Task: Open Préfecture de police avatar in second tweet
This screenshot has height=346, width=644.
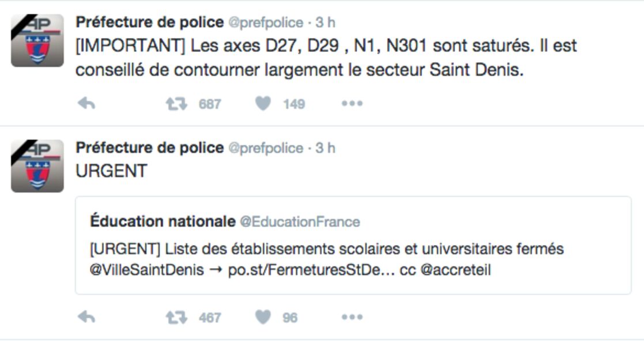Action: [x=37, y=166]
